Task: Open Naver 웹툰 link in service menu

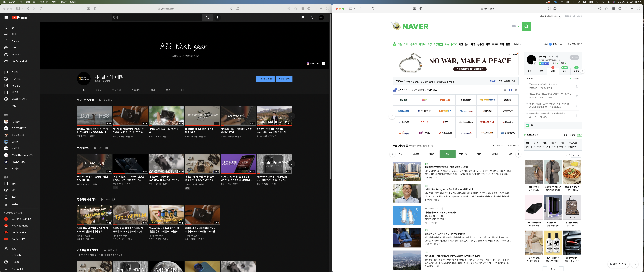Action: (508, 44)
